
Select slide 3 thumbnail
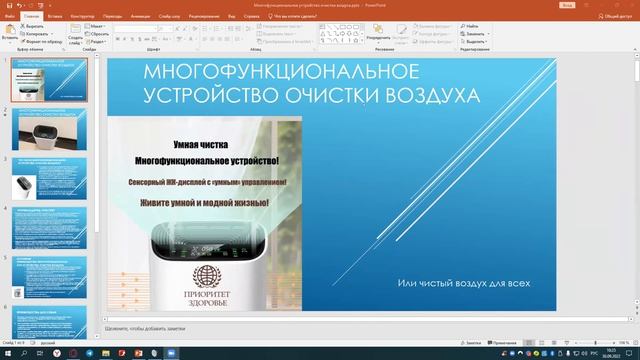(x=49, y=178)
